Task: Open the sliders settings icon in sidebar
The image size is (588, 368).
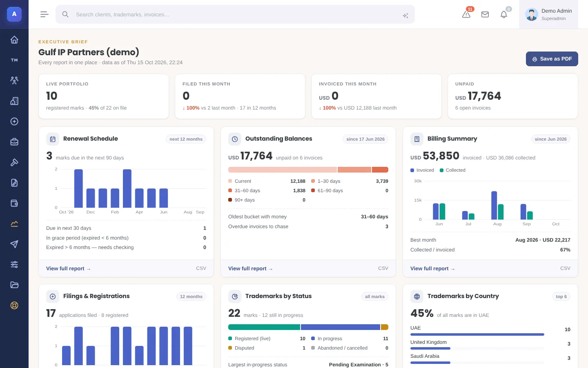Action: pos(14,265)
